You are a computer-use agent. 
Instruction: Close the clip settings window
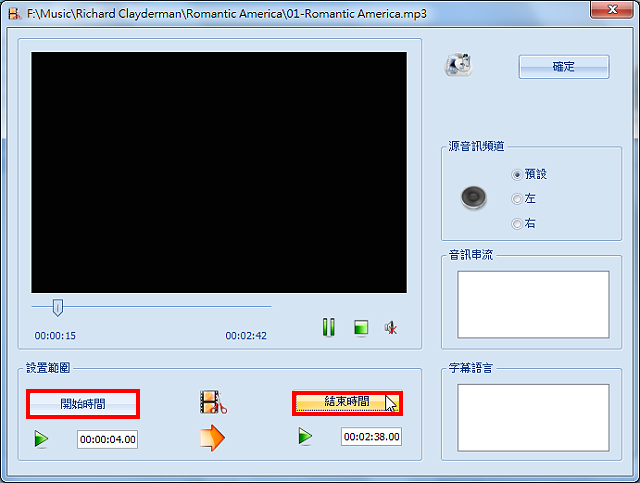(x=612, y=9)
